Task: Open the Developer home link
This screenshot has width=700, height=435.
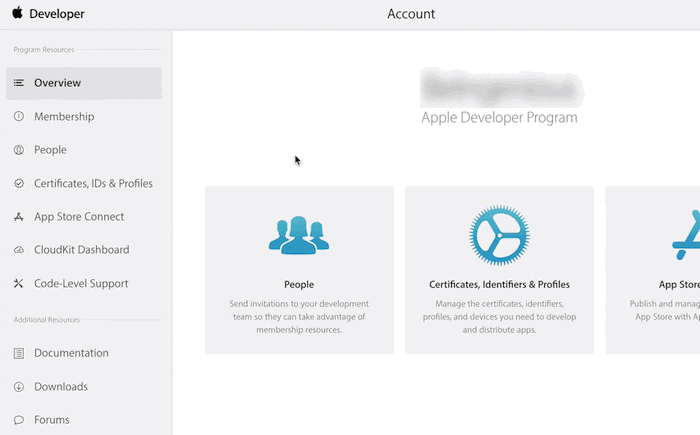Action: [57, 14]
